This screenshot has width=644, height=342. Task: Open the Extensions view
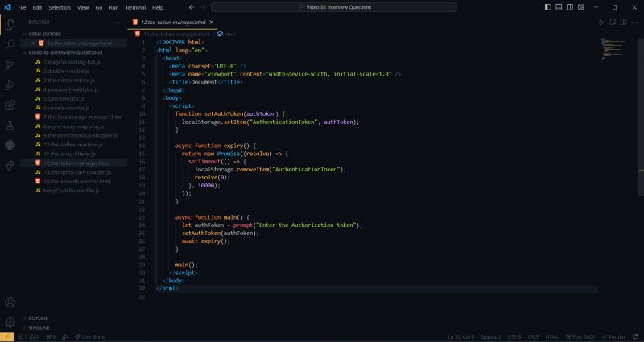coord(10,105)
